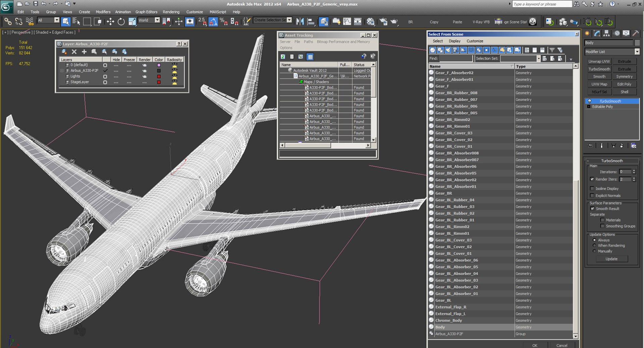
Task: Open the Create Selection Set dropdown
Action: pyautogui.click(x=289, y=20)
